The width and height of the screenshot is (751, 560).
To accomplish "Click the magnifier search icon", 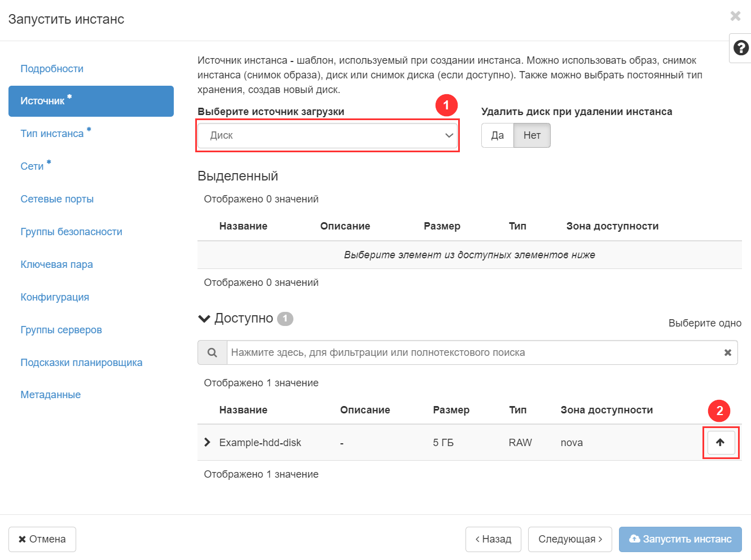I will (212, 352).
